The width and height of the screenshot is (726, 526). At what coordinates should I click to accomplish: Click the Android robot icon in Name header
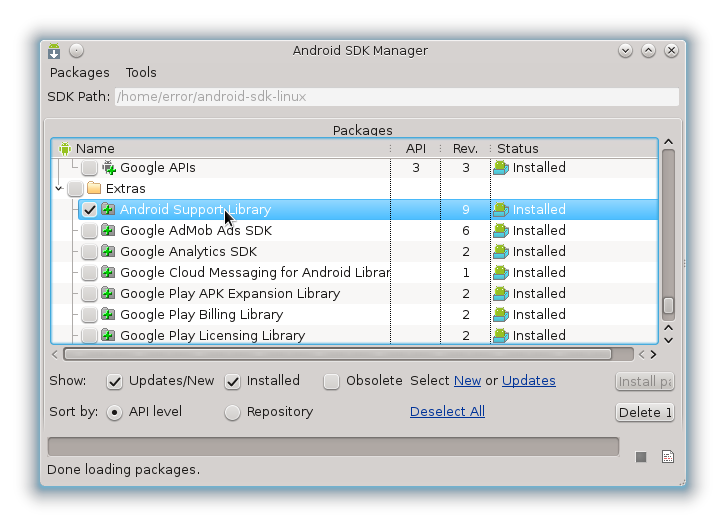point(65,149)
